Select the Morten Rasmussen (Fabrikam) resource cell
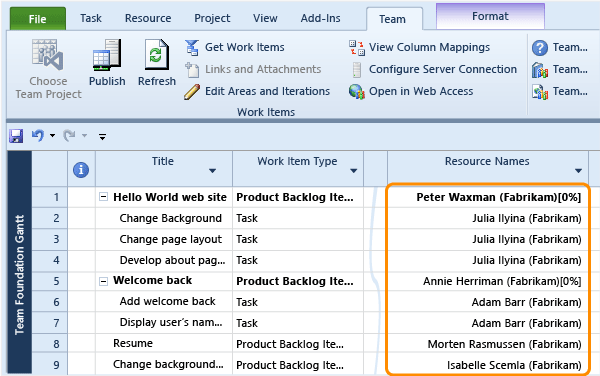Screen dimensions: 600x376 point(488,344)
